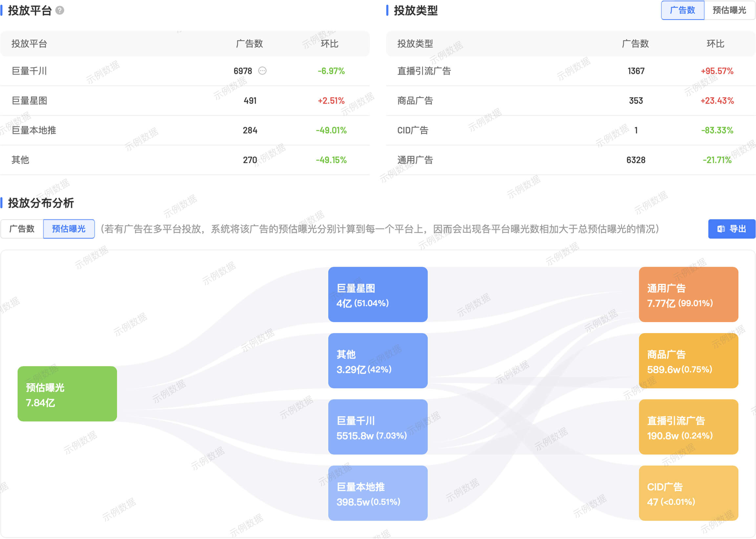Select the 巨量本地推 398.5w Sankey node
The width and height of the screenshot is (756, 539).
[x=378, y=493]
